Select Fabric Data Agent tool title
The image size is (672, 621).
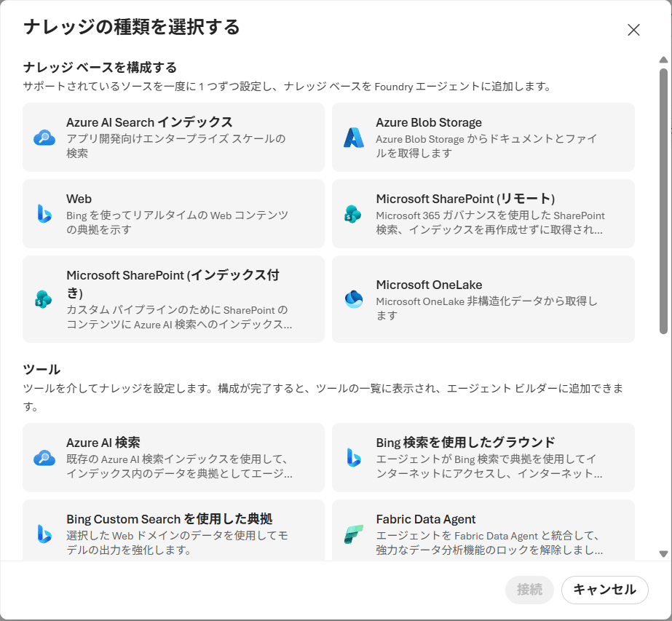tap(426, 519)
